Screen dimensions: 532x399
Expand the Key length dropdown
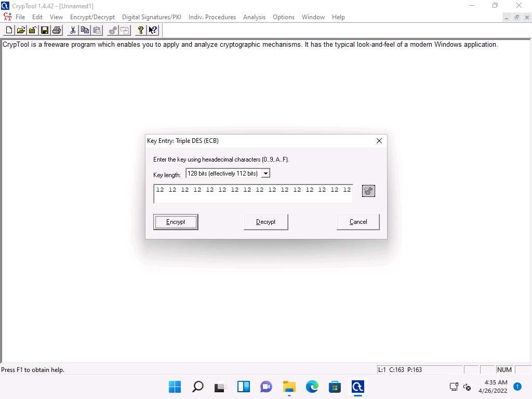[265, 174]
